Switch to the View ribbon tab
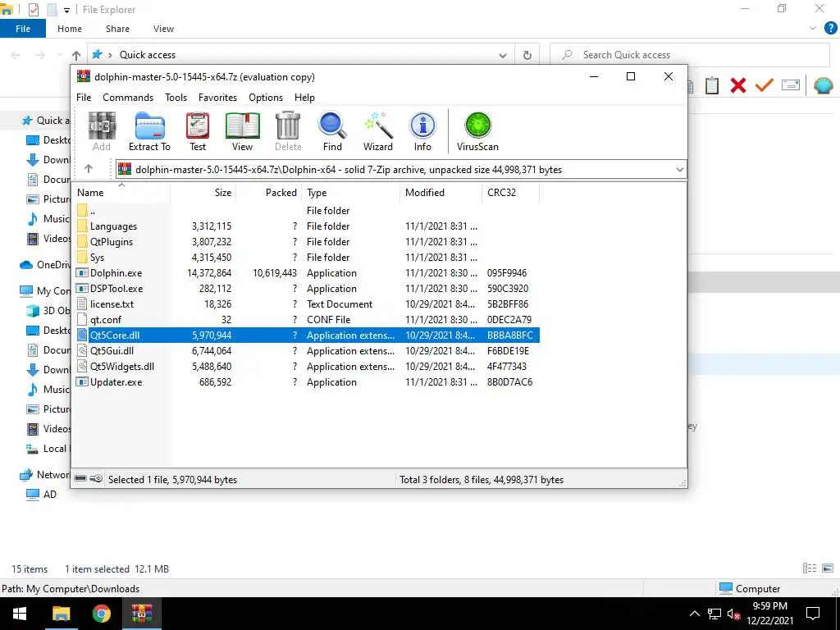Screen dimensions: 840x630 163,29
